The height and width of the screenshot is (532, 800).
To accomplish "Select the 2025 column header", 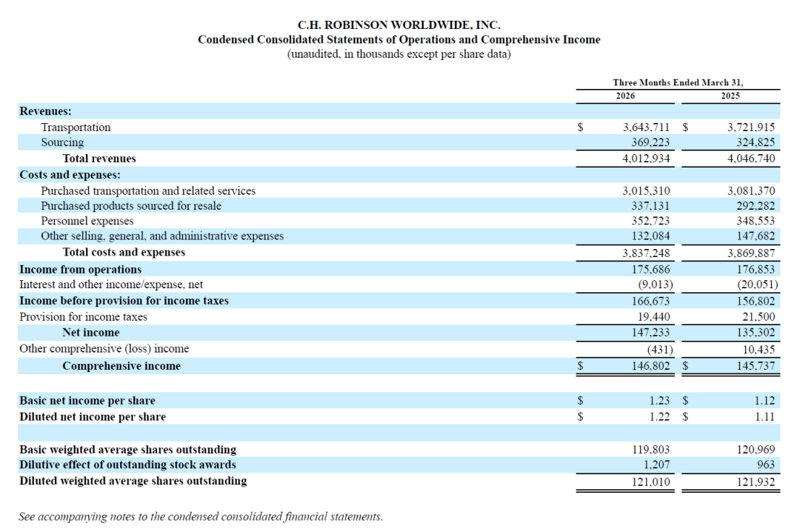I will [x=730, y=96].
